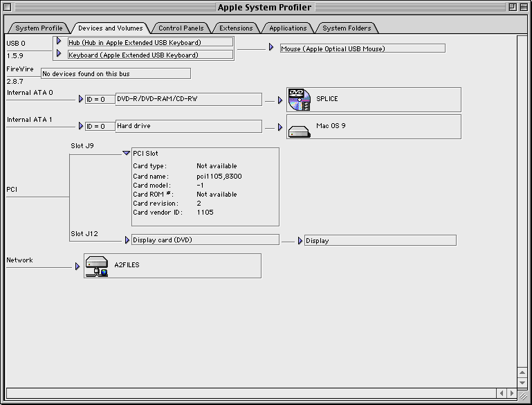Click 'Card vendor ID:' label

pos(158,212)
